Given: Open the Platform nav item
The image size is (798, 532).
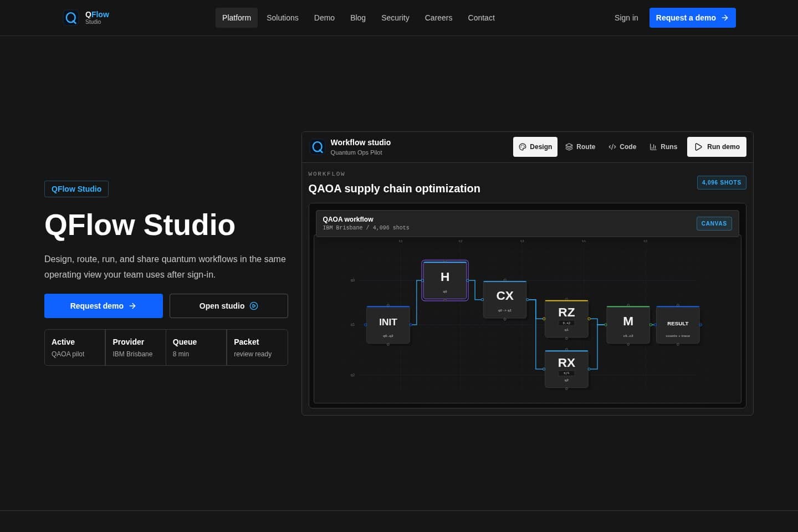Looking at the screenshot, I should pyautogui.click(x=237, y=18).
